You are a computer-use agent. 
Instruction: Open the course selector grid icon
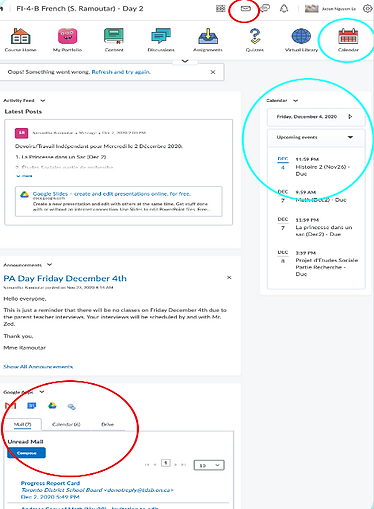point(221,9)
